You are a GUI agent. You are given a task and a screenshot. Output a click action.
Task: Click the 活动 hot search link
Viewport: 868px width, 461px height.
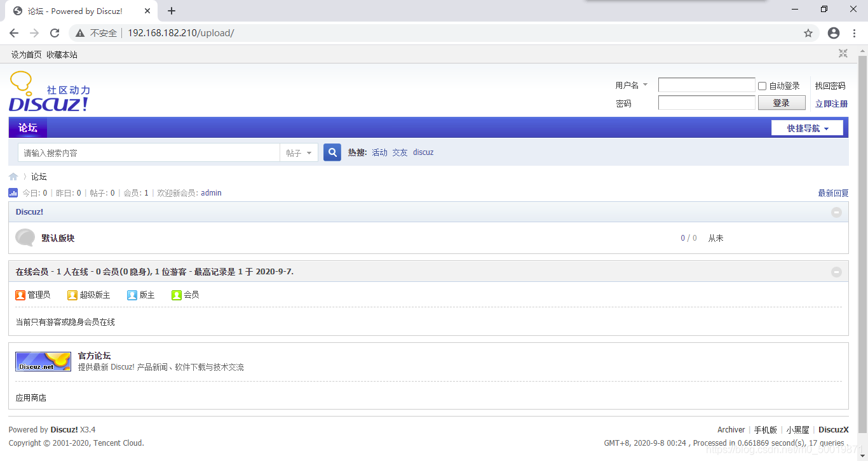380,152
